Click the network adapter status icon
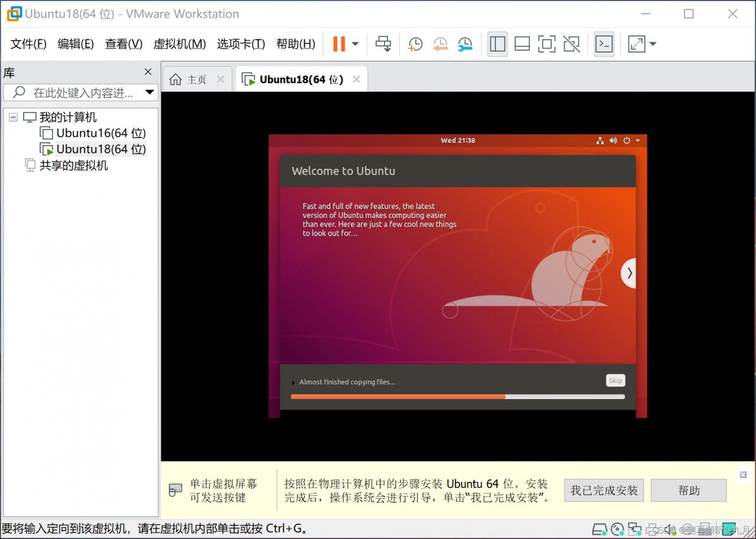This screenshot has width=756, height=539. point(635,528)
